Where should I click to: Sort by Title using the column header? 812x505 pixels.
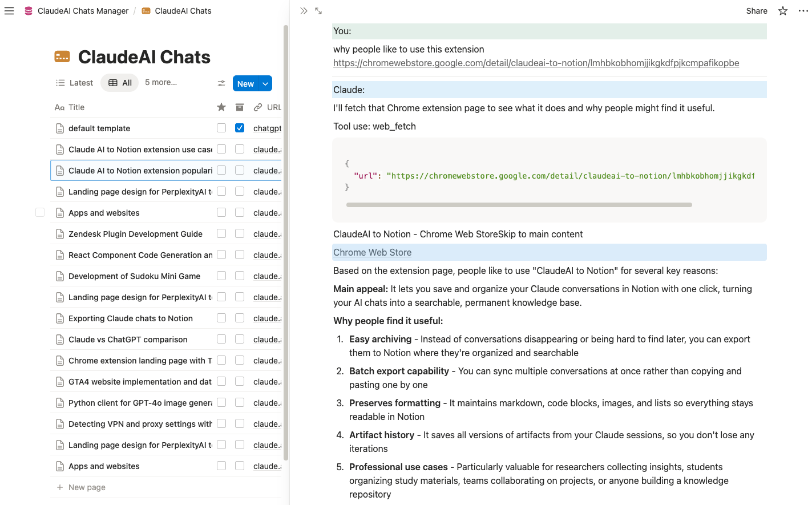77,107
